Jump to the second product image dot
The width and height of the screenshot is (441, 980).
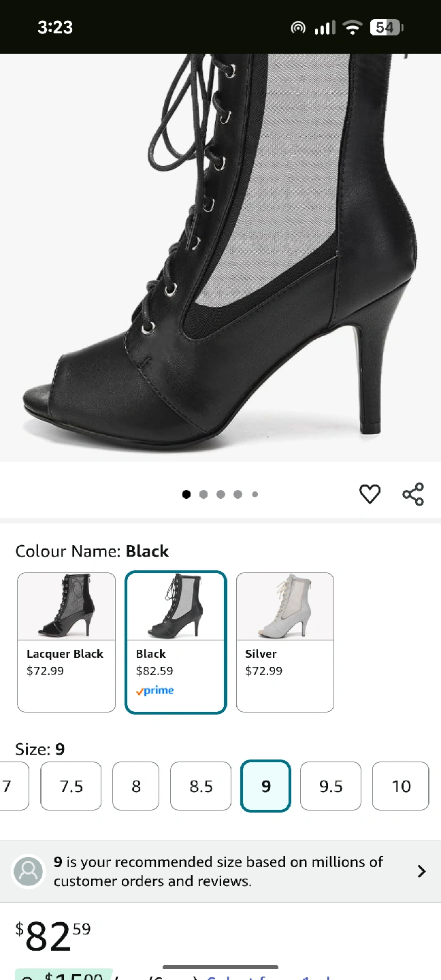click(x=203, y=495)
